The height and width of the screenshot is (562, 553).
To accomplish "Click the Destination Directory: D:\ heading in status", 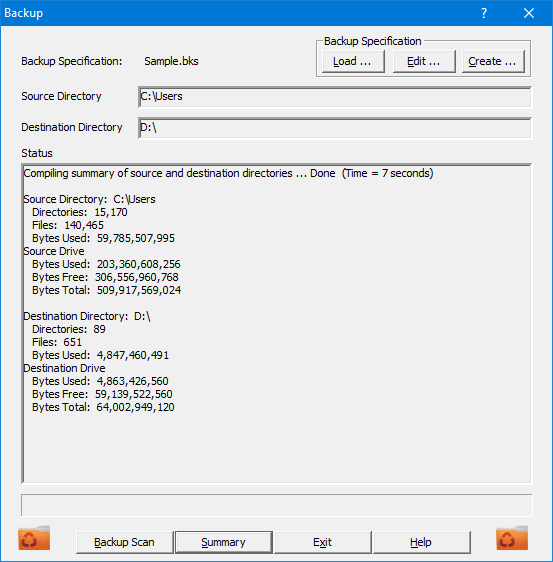I will tap(87, 316).
